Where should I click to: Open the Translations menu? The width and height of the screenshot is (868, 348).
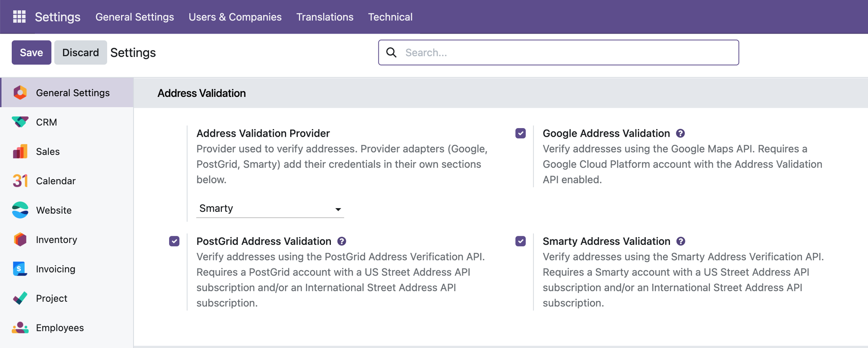click(325, 17)
